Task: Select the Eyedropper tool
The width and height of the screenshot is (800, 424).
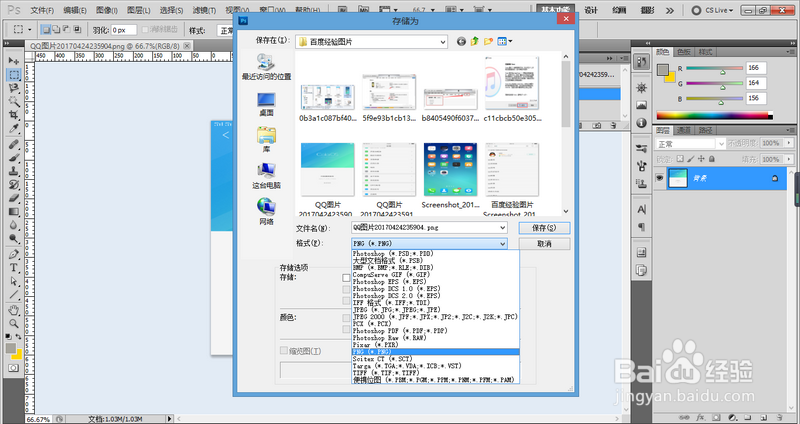Action: tap(14, 128)
